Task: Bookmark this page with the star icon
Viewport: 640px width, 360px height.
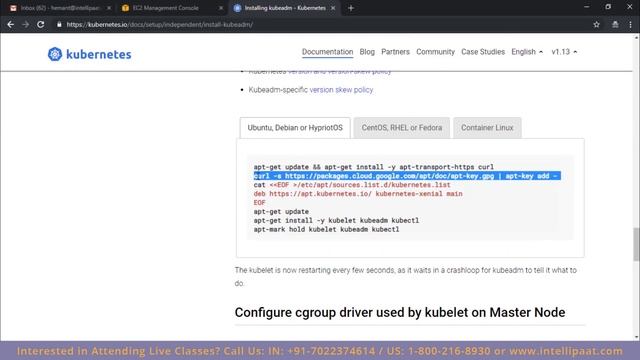Action: 596,24
